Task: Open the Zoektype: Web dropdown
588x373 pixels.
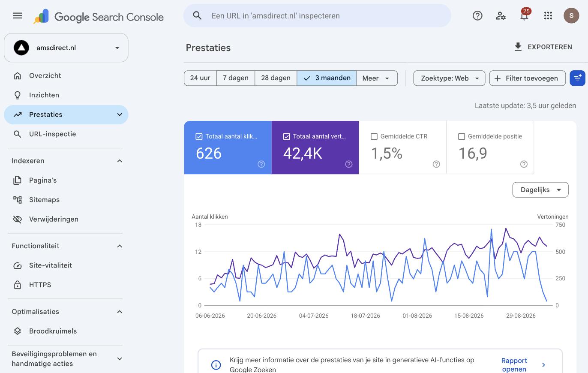Action: click(x=449, y=78)
